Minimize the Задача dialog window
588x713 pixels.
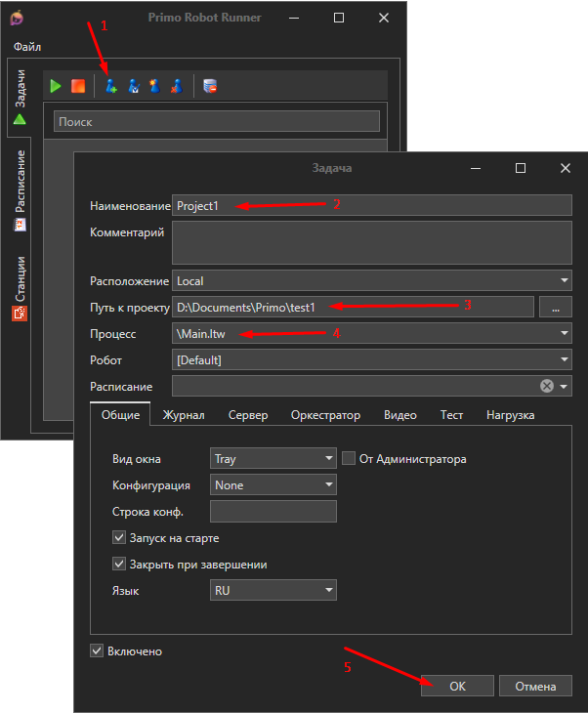click(476, 168)
